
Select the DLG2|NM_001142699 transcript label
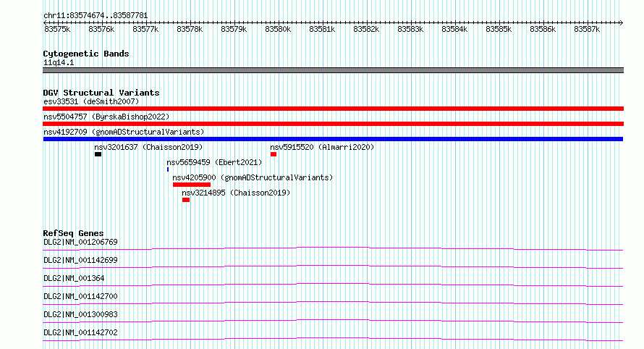(x=80, y=260)
